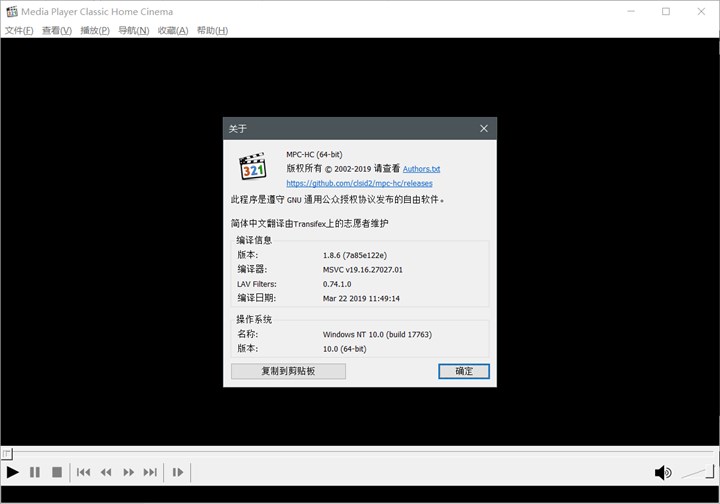Click the LAV Filters: label
This screenshot has height=504, width=720.
coord(257,284)
